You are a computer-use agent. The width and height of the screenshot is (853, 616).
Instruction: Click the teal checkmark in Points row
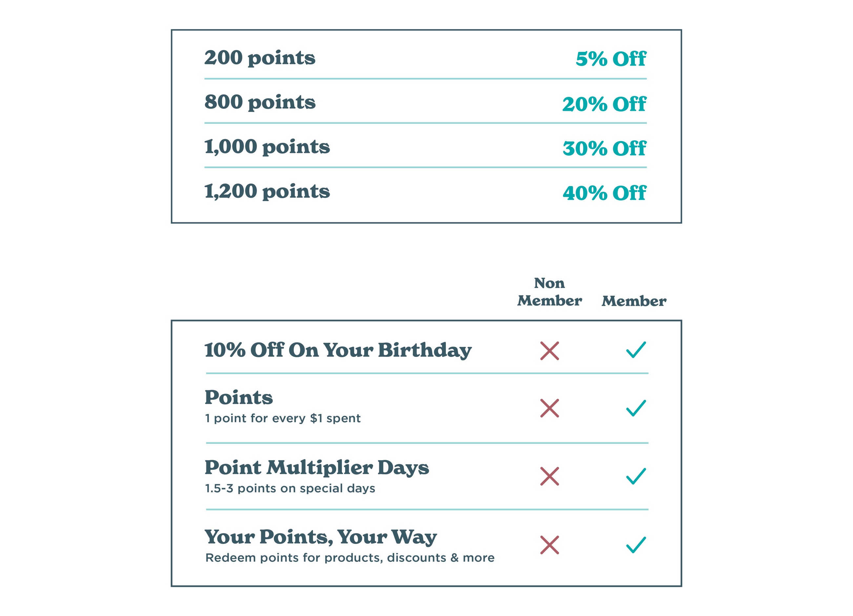pos(636,408)
